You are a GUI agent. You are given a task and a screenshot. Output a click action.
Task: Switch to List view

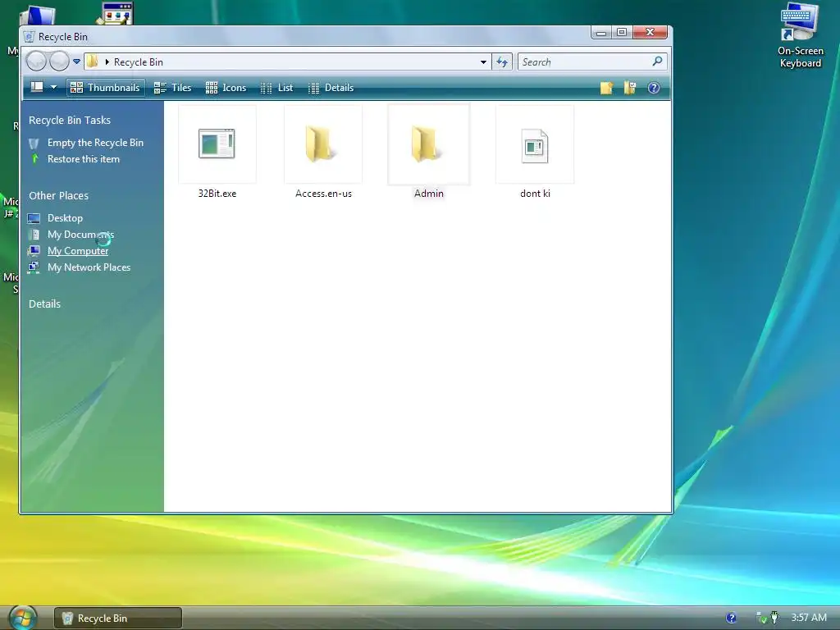pyautogui.click(x=277, y=87)
